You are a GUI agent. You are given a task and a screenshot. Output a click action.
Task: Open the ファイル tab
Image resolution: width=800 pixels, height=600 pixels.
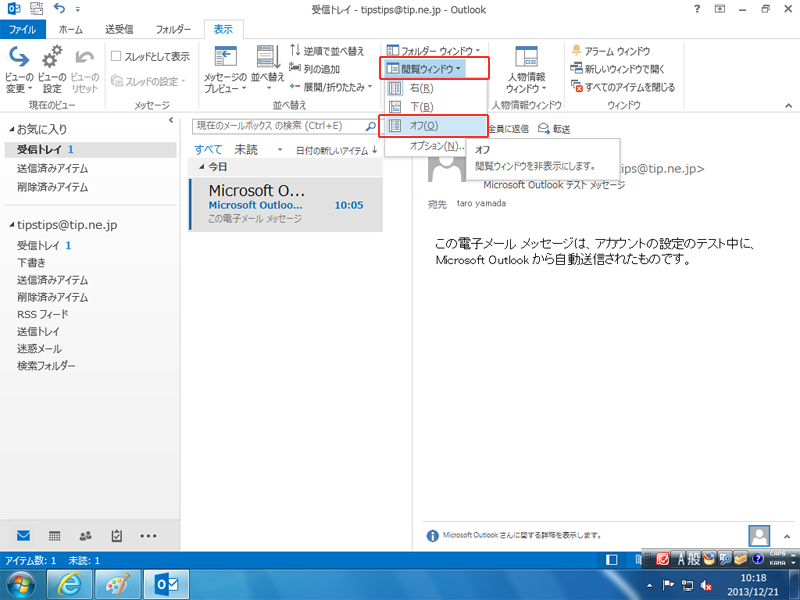22,29
